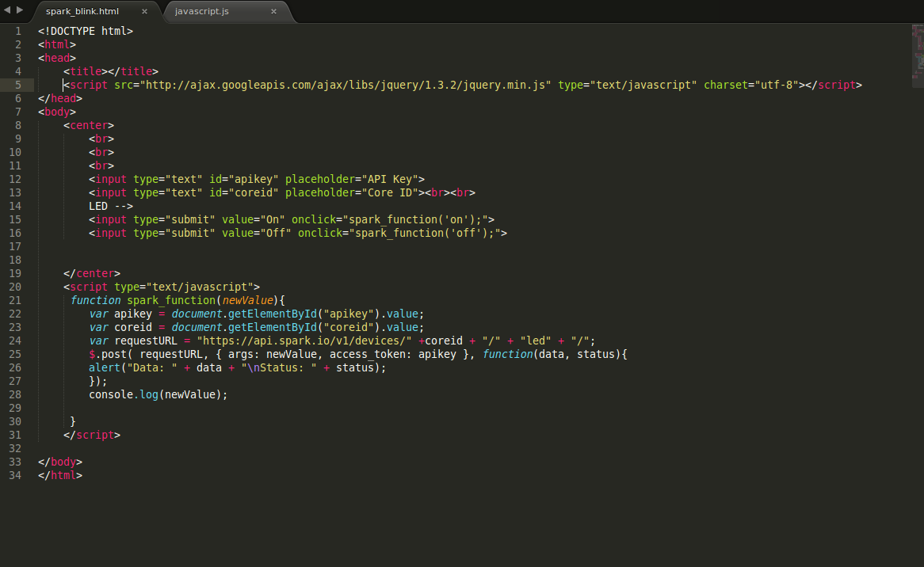This screenshot has width=924, height=567.
Task: Go to next tab with right arrow
Action: (x=20, y=10)
